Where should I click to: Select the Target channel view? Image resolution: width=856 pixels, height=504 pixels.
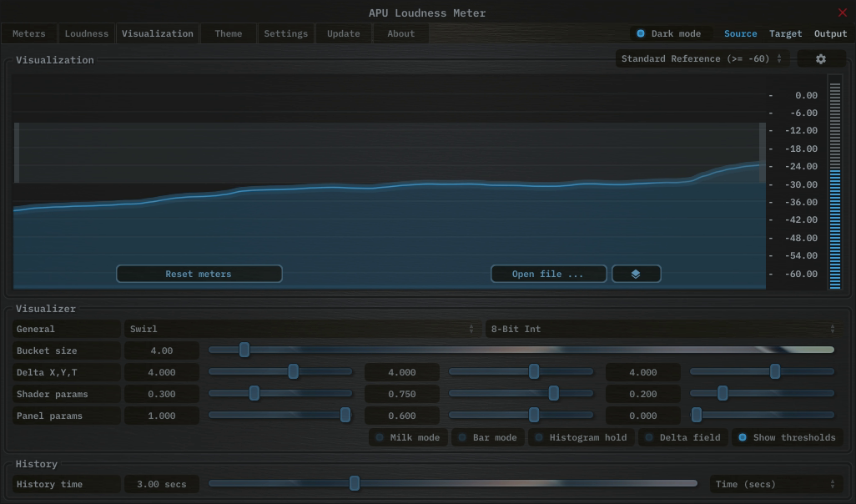[x=785, y=34]
